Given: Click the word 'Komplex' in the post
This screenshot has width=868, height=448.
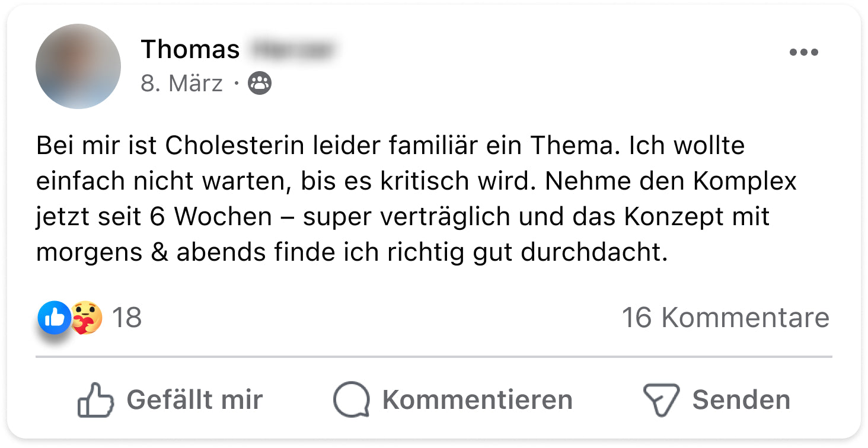Looking at the screenshot, I should pyautogui.click(x=746, y=181).
